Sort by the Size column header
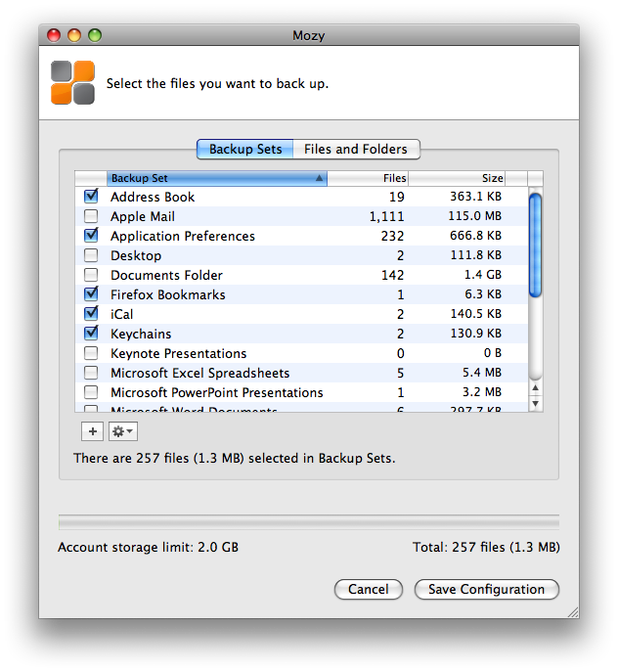This screenshot has width=618, height=672. click(x=457, y=178)
